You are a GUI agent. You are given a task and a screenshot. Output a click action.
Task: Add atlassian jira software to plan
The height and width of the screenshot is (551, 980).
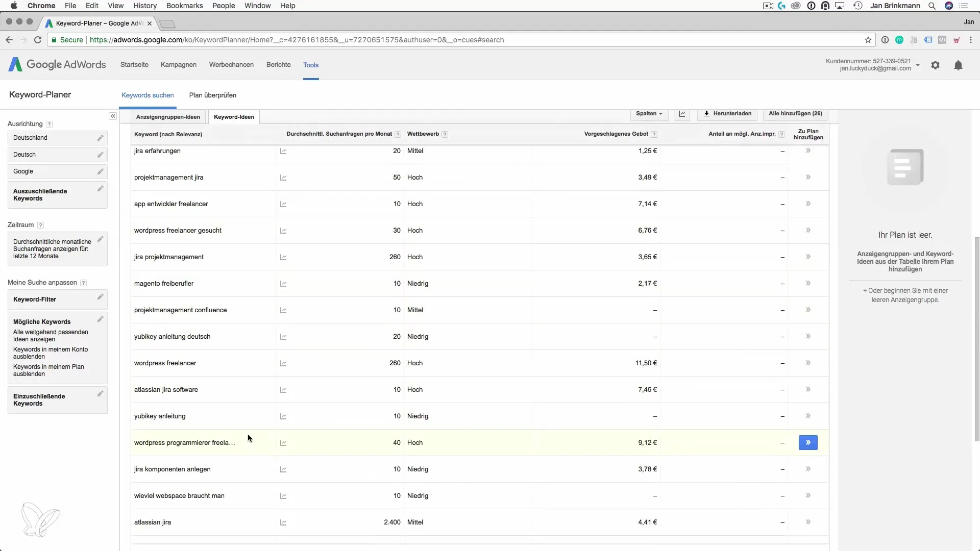pyautogui.click(x=808, y=389)
